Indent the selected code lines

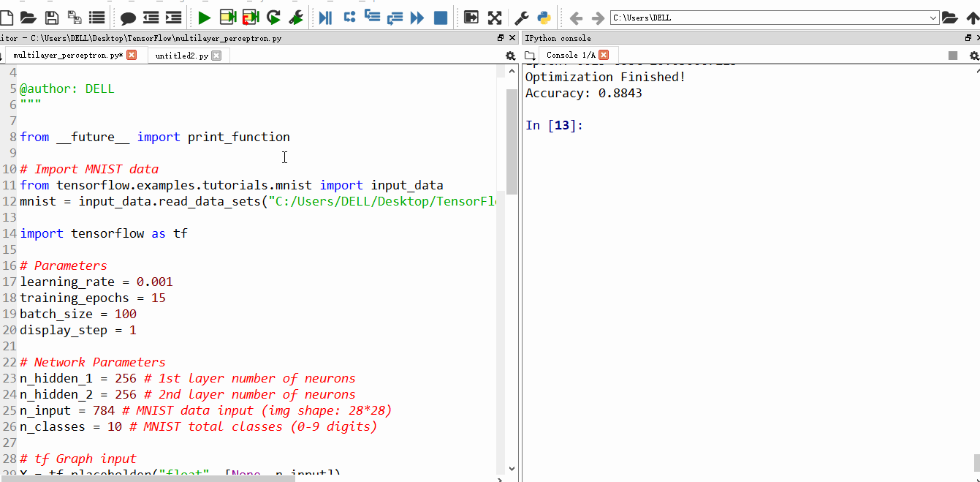174,18
